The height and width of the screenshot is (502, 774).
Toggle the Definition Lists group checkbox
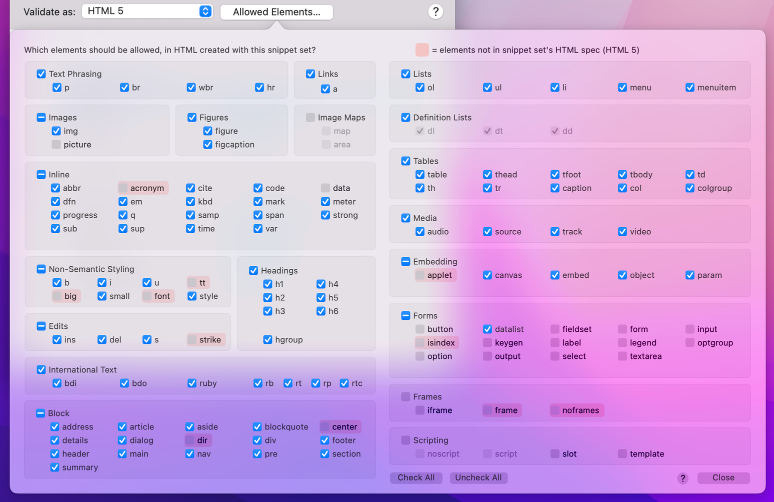(x=406, y=117)
